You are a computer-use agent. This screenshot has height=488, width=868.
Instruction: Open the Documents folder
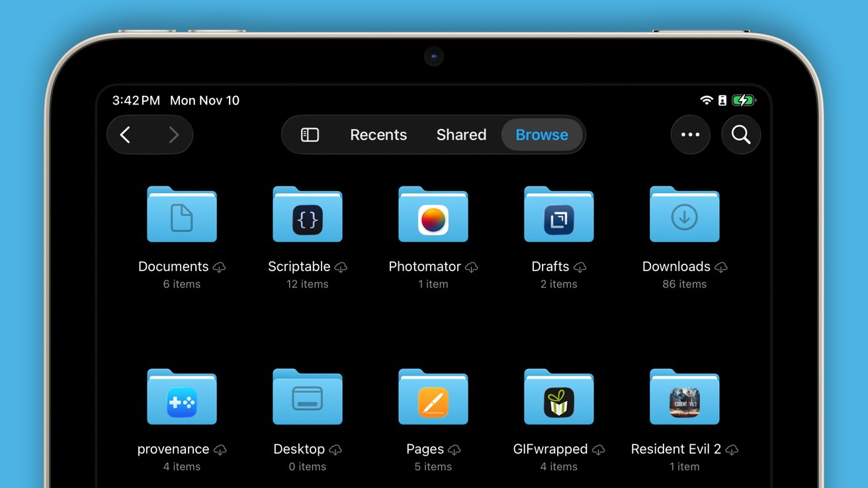pos(182,214)
